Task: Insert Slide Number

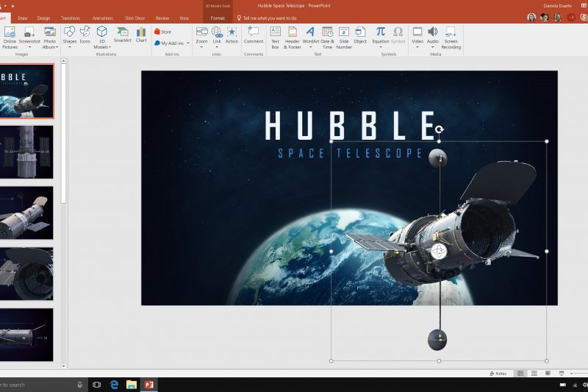Action: pyautogui.click(x=344, y=38)
